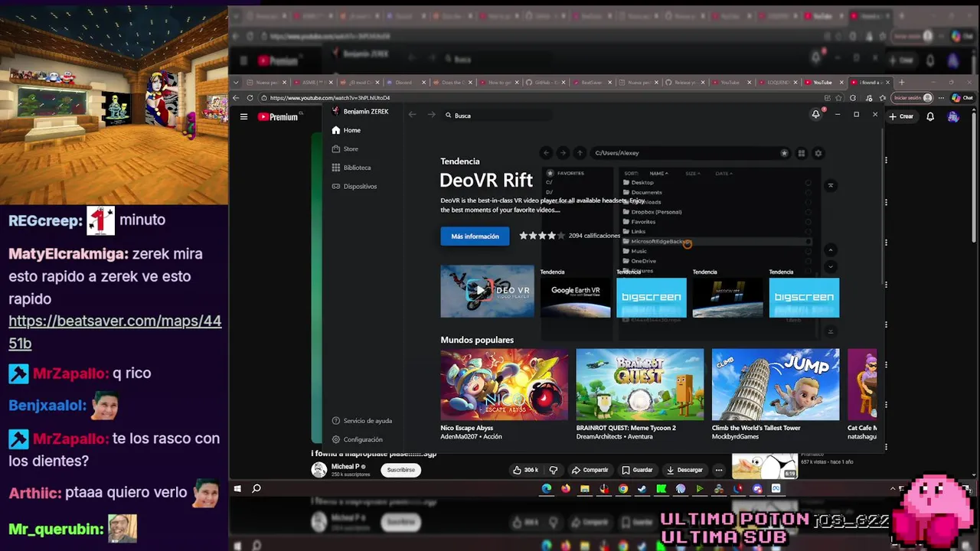Open the MicrosoftEdgeBackups folder
980x551 pixels.
click(x=657, y=241)
